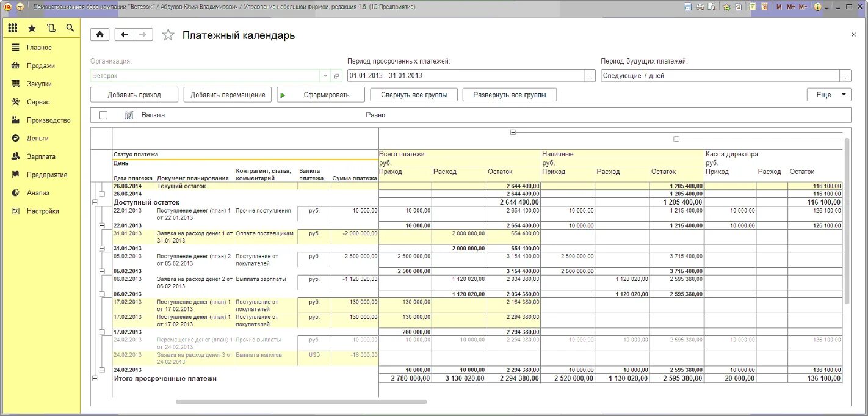The width and height of the screenshot is (868, 416).
Task: Navigate forward with the right arrow
Action: [x=143, y=35]
